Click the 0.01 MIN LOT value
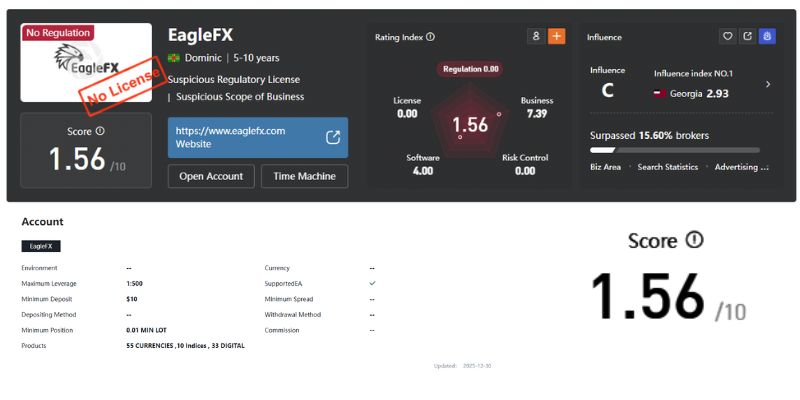800x400 pixels. 146,330
